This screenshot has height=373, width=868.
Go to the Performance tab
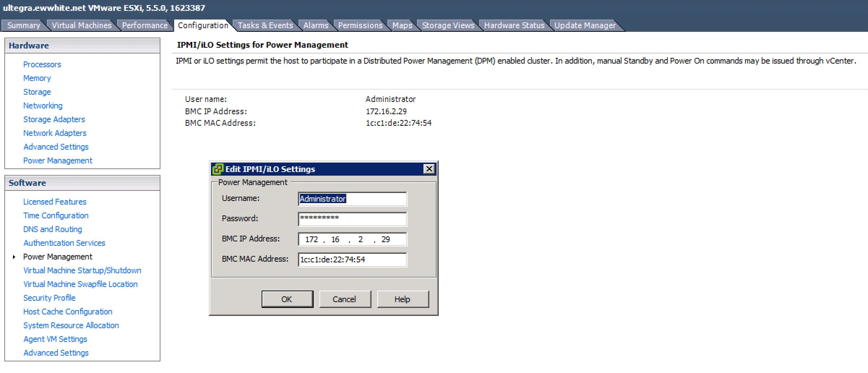[x=145, y=25]
